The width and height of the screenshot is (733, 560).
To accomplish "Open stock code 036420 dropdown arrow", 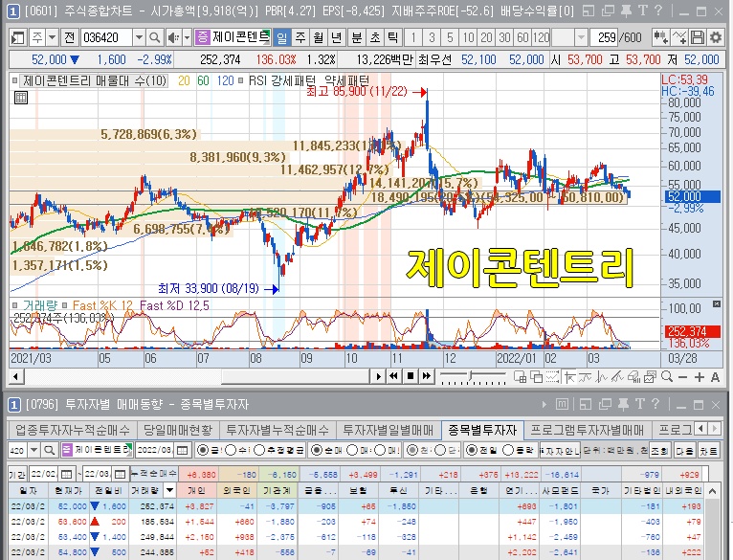I will pyautogui.click(x=139, y=37).
